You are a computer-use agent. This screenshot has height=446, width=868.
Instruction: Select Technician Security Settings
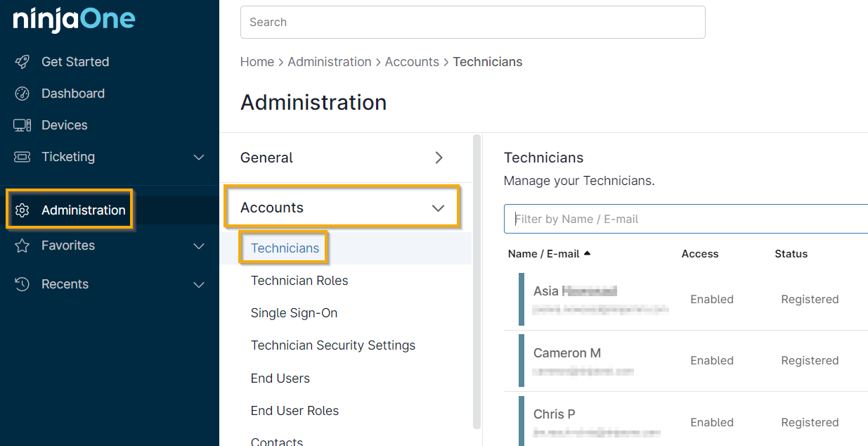coord(333,345)
